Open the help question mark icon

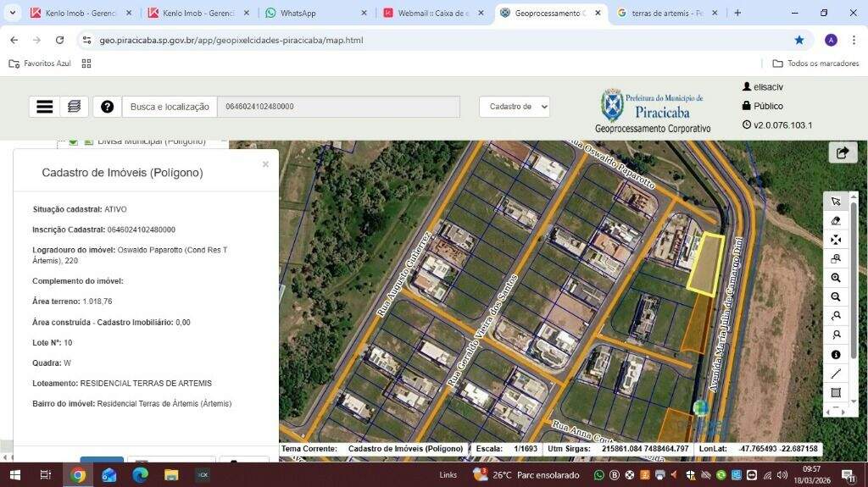point(108,107)
